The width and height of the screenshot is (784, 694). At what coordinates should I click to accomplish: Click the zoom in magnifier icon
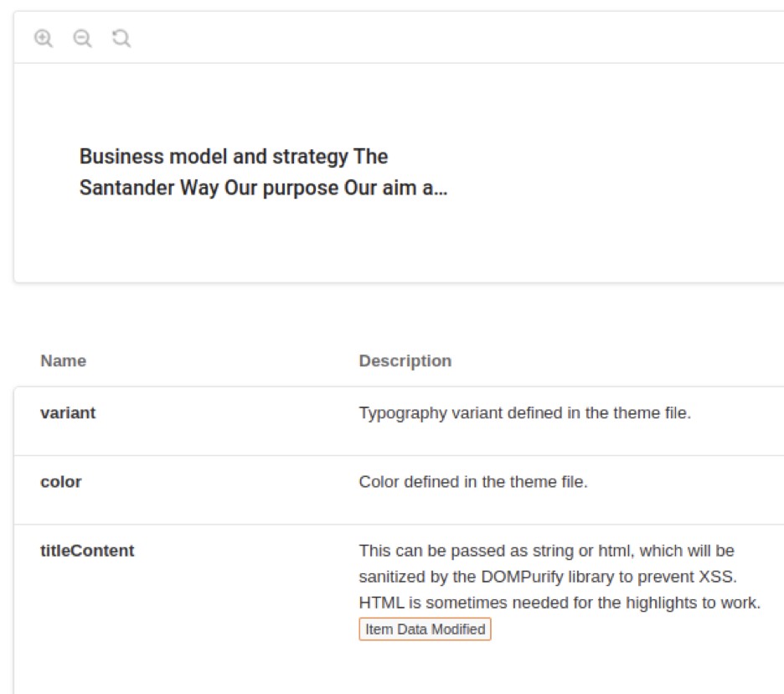[43, 38]
